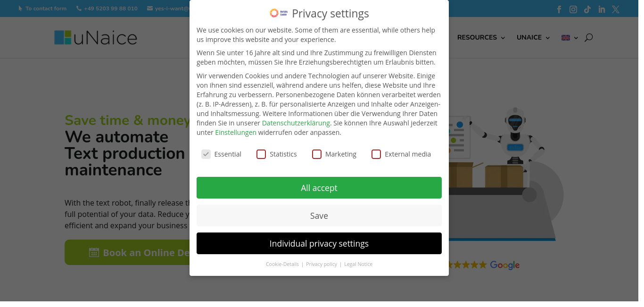Open the Instagram icon in top bar
The height and width of the screenshot is (307, 644).
tap(573, 9)
